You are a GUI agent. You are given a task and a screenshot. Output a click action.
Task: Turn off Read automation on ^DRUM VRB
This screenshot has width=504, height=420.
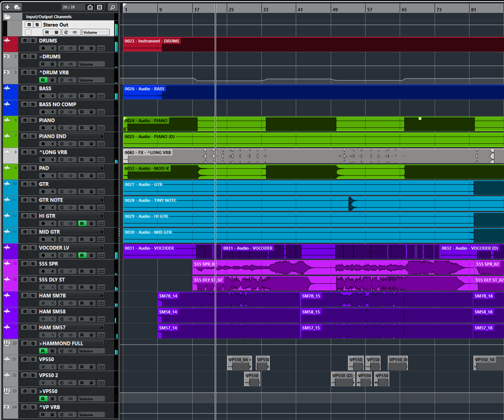tap(43, 80)
